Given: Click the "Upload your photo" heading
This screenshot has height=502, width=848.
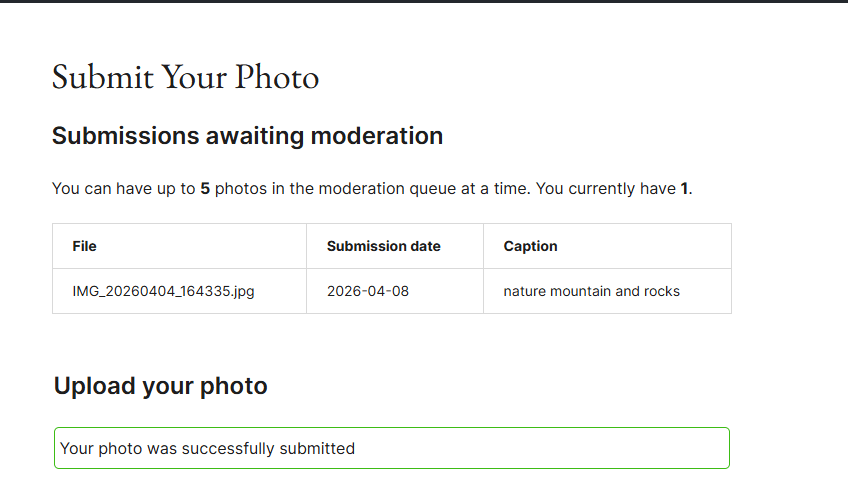Looking at the screenshot, I should pyautogui.click(x=160, y=386).
